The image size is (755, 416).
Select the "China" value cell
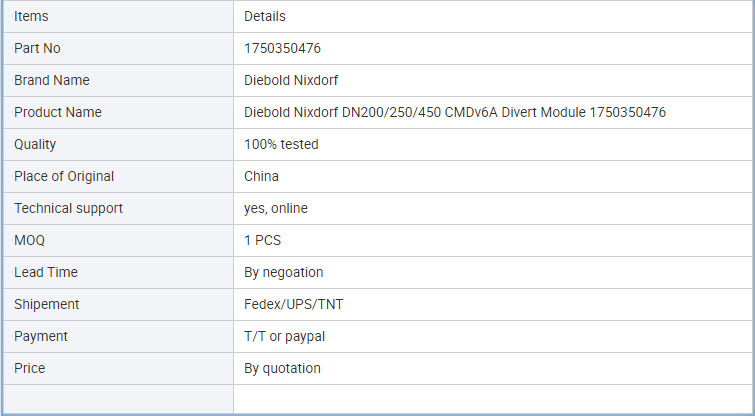261,176
